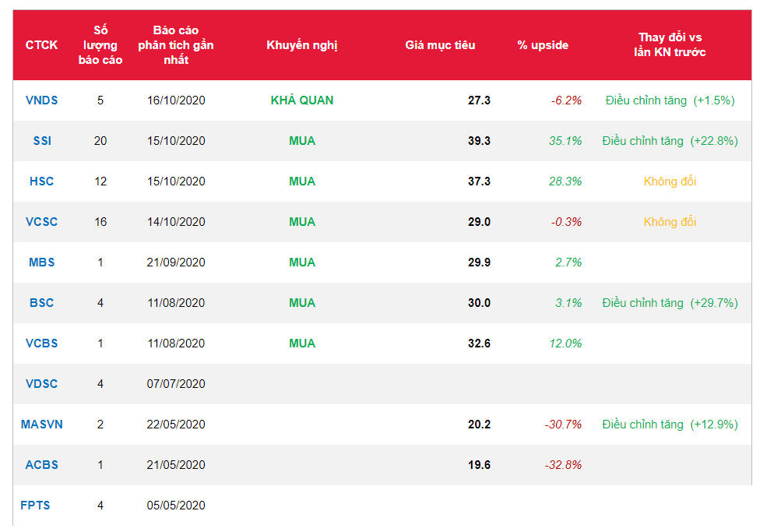
Task: Select target price 27.3
Action: pyautogui.click(x=479, y=100)
